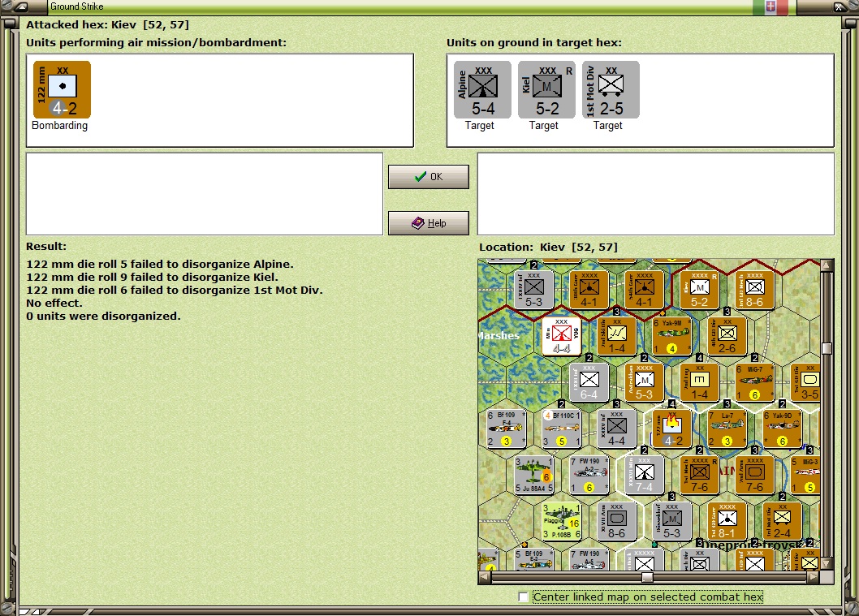Click the flag icon in the title bar

point(771,6)
